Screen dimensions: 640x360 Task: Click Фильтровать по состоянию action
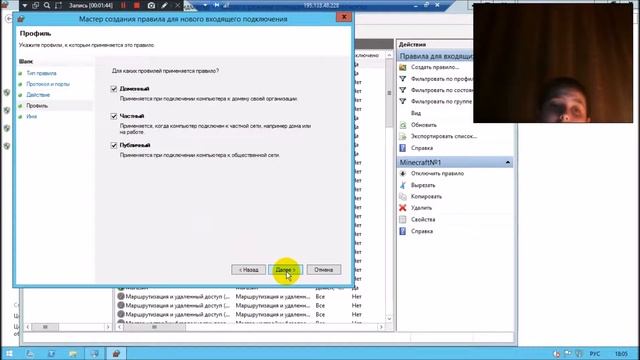pyautogui.click(x=442, y=90)
